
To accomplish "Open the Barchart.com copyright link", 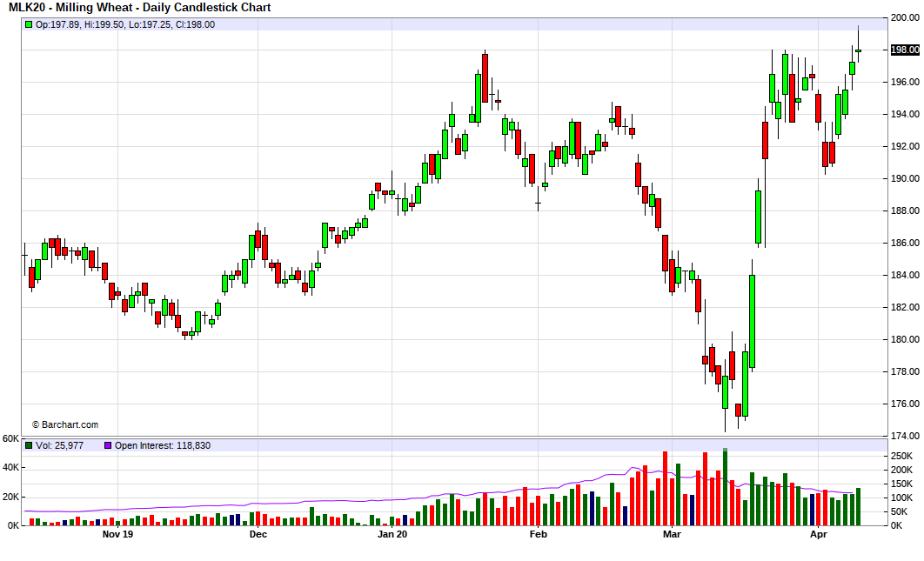I will point(65,424).
